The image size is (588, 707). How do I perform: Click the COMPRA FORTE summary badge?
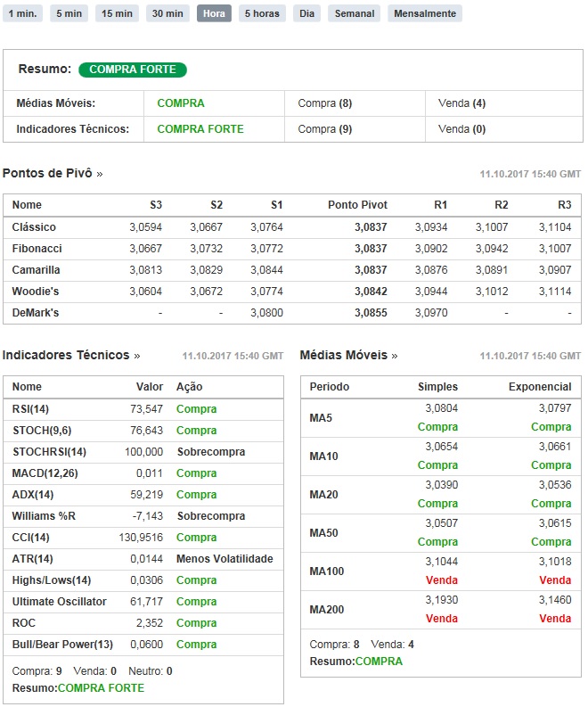[133, 70]
